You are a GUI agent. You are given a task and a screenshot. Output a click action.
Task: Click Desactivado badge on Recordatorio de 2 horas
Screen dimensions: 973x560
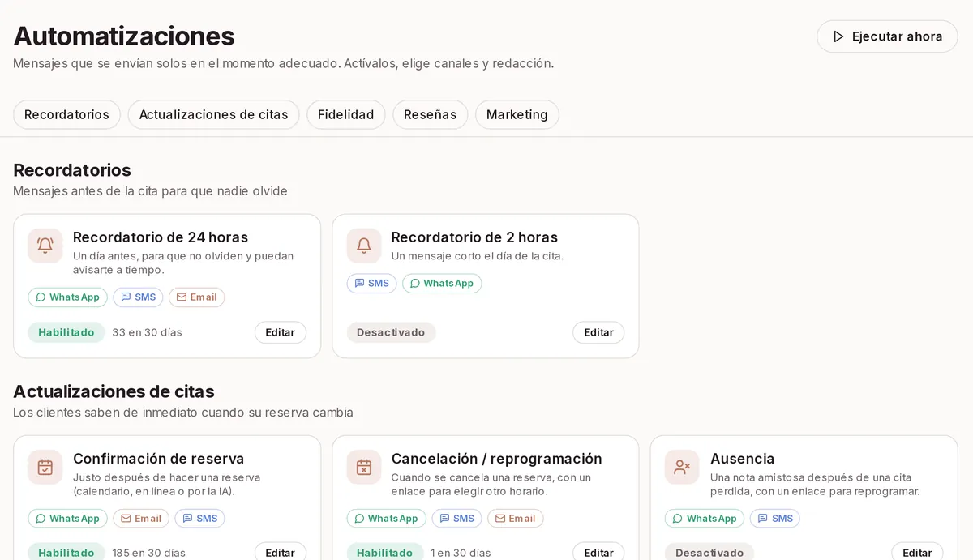click(x=391, y=332)
